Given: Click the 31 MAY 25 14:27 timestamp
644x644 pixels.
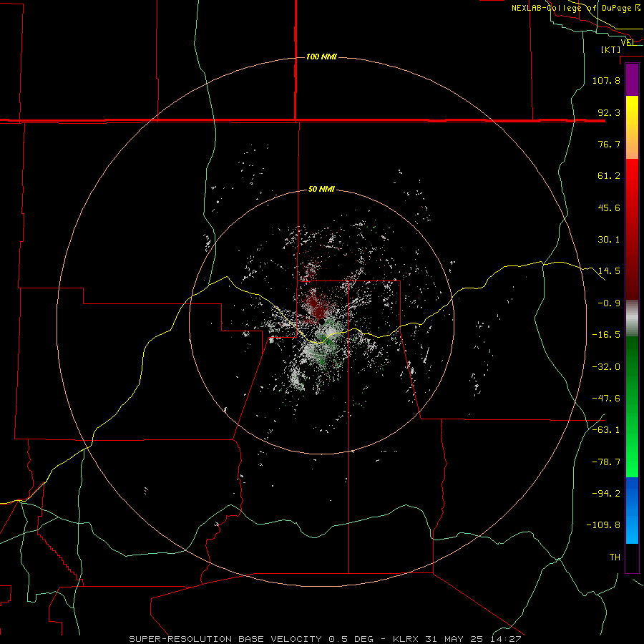Looking at the screenshot, I should point(472,639).
